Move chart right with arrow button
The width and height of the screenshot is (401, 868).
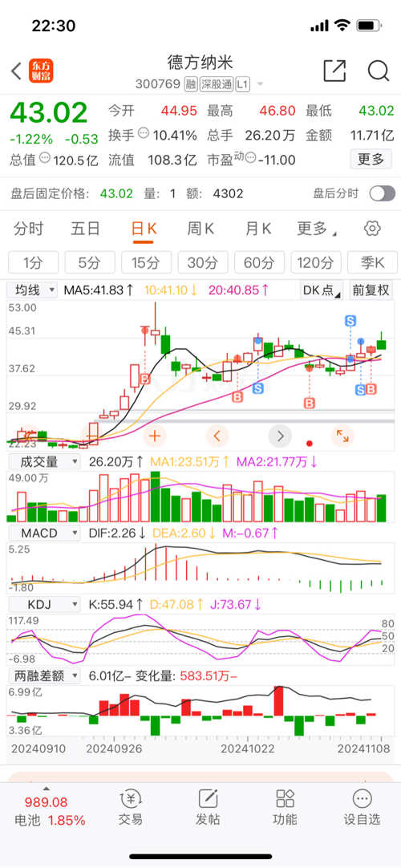click(x=280, y=436)
